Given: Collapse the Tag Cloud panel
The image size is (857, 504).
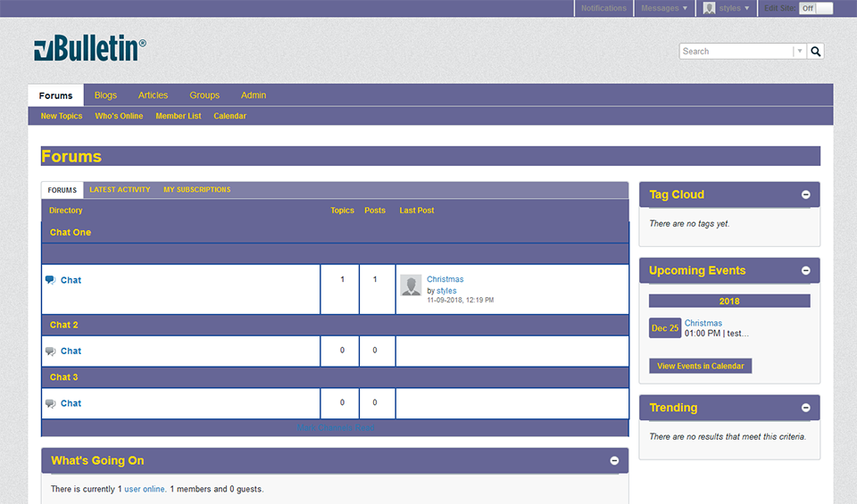Looking at the screenshot, I should click(805, 195).
